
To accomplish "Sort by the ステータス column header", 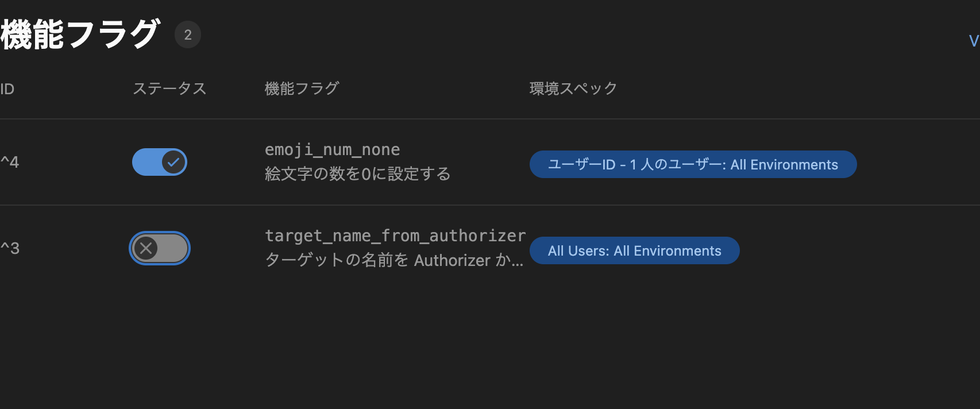I will pyautogui.click(x=170, y=89).
